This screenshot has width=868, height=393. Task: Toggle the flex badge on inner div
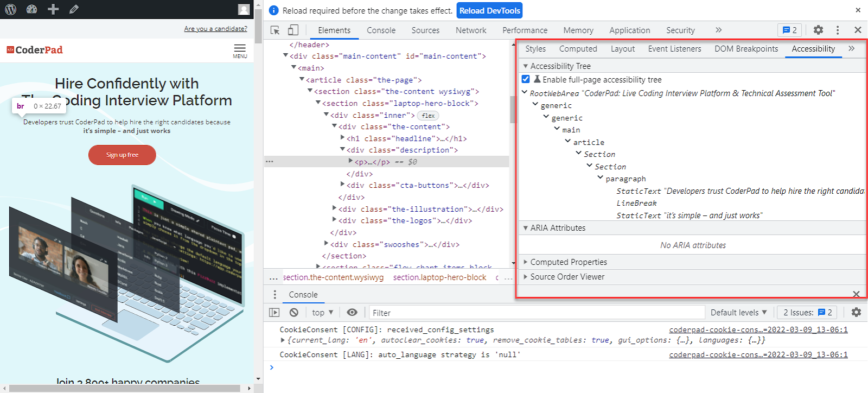tap(429, 116)
